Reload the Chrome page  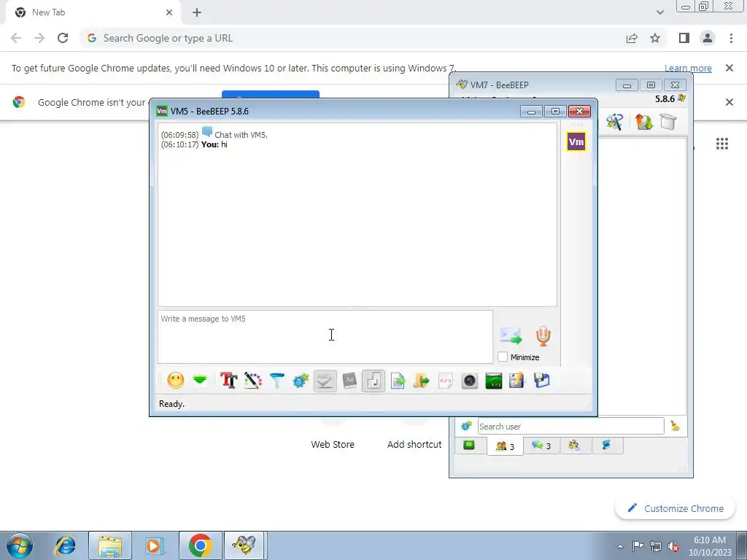63,38
